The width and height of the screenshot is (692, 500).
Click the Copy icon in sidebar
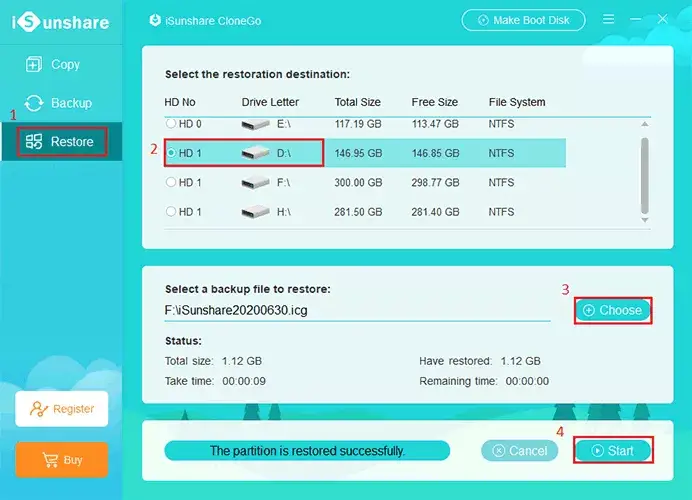34,64
